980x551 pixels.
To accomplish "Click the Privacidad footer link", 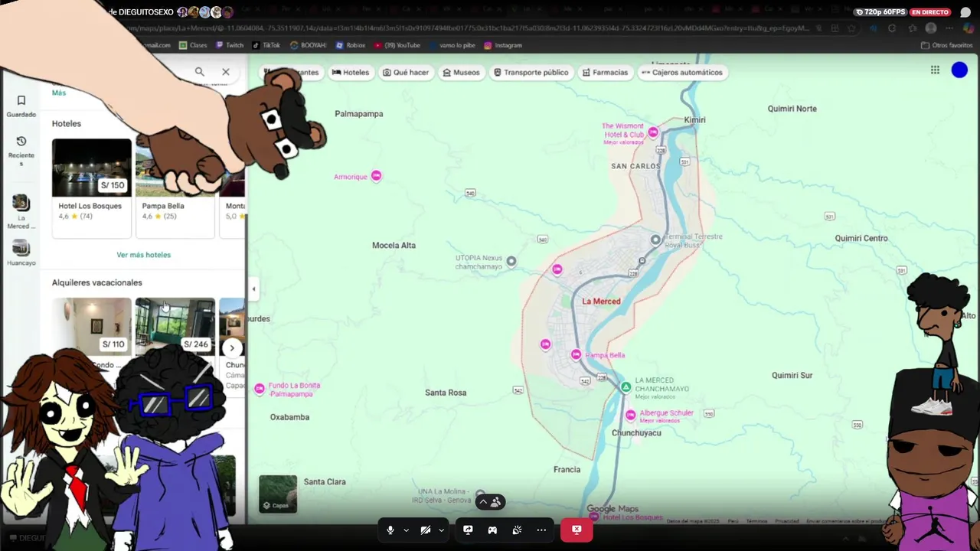I will coord(787,521).
